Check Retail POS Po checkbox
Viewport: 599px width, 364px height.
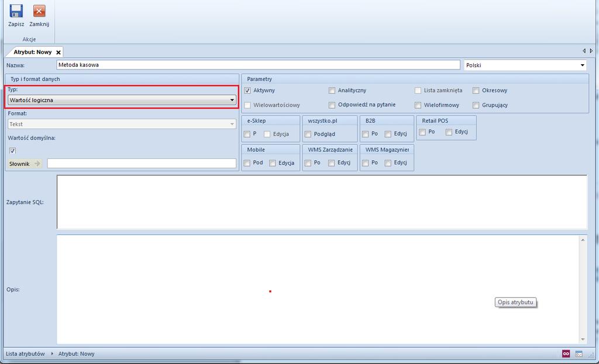pos(422,132)
